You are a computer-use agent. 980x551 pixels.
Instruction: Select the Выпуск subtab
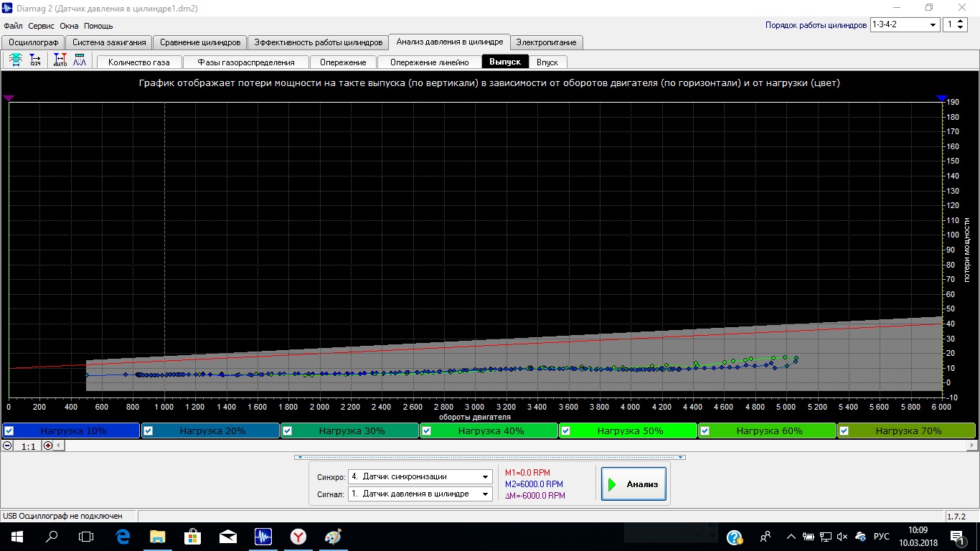pyautogui.click(x=505, y=62)
